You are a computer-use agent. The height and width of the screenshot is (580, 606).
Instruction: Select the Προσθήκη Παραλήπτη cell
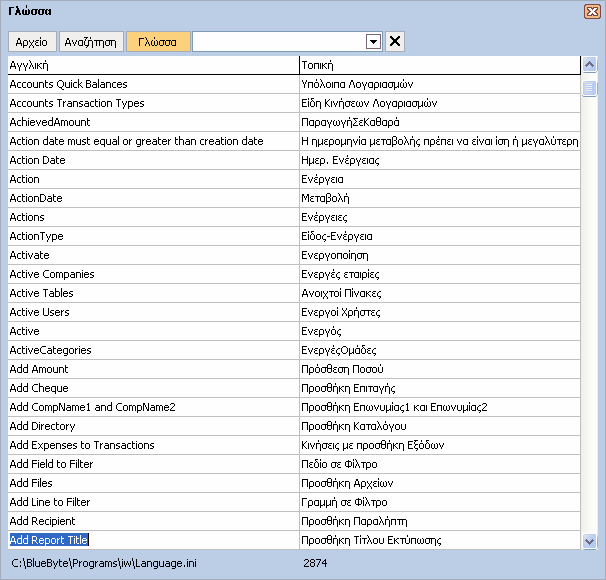point(440,521)
